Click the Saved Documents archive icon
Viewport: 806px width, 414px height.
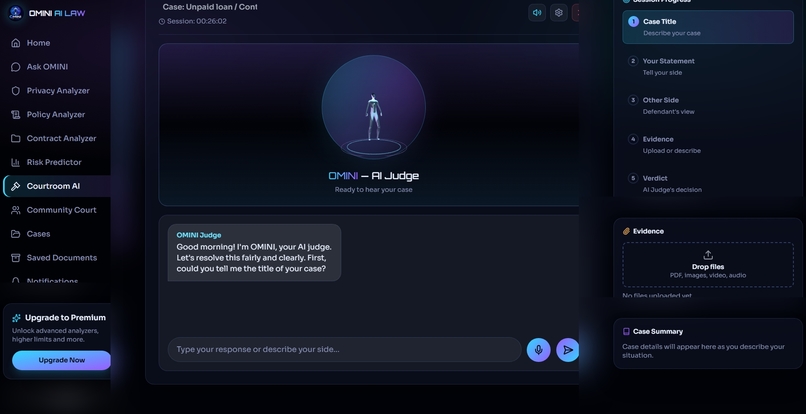click(16, 258)
